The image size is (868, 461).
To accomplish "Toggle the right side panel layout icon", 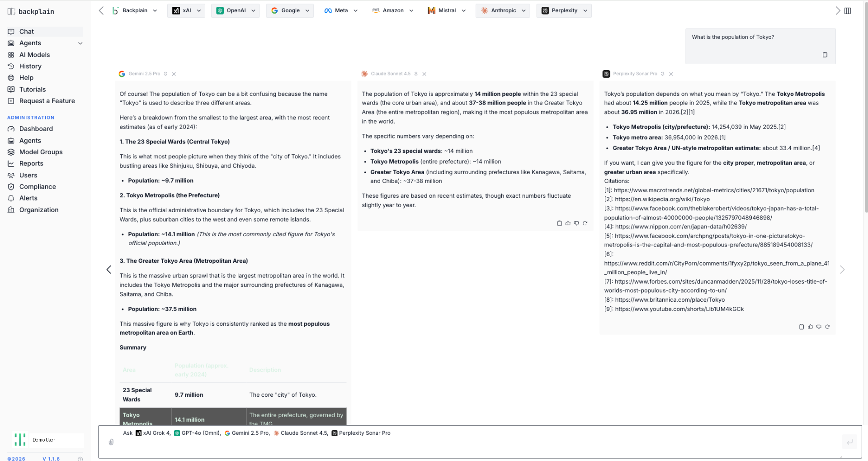I will tap(848, 10).
